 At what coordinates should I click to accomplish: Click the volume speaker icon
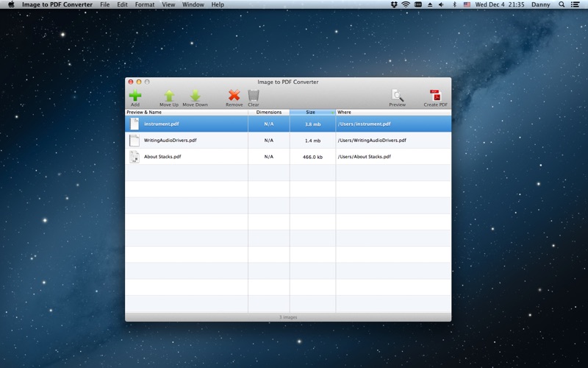click(442, 4)
